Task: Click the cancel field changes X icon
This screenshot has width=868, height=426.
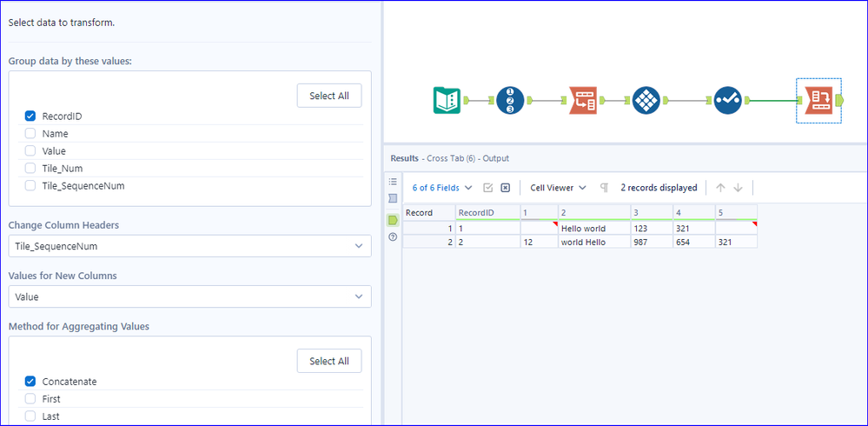Action: tap(505, 188)
